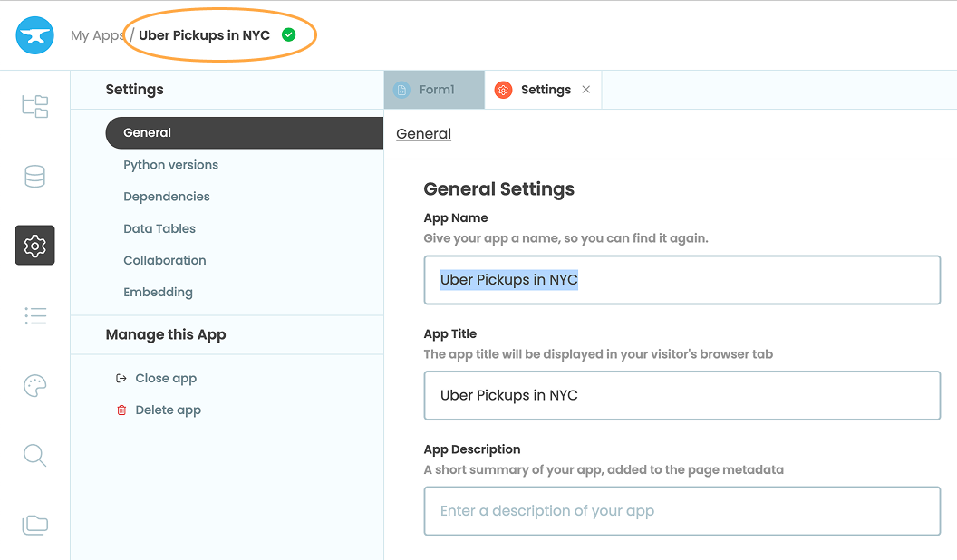Click the App Description input field
957x560 pixels.
tap(681, 511)
